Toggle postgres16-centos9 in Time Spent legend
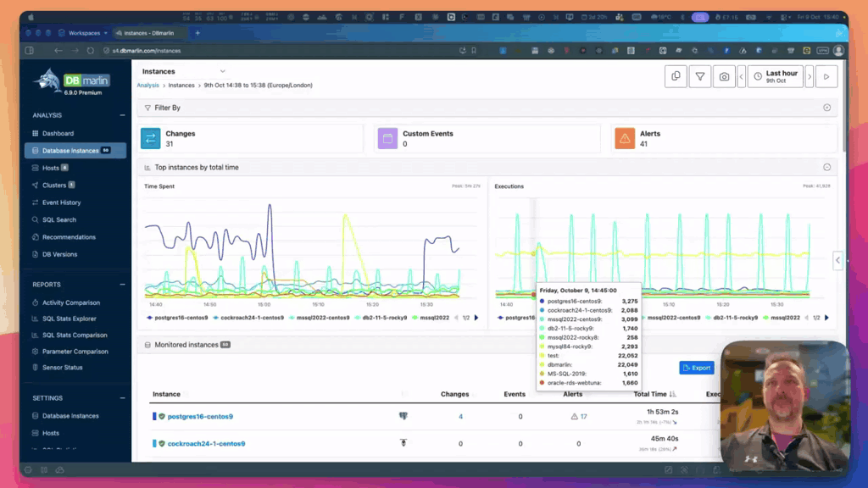 (x=177, y=318)
